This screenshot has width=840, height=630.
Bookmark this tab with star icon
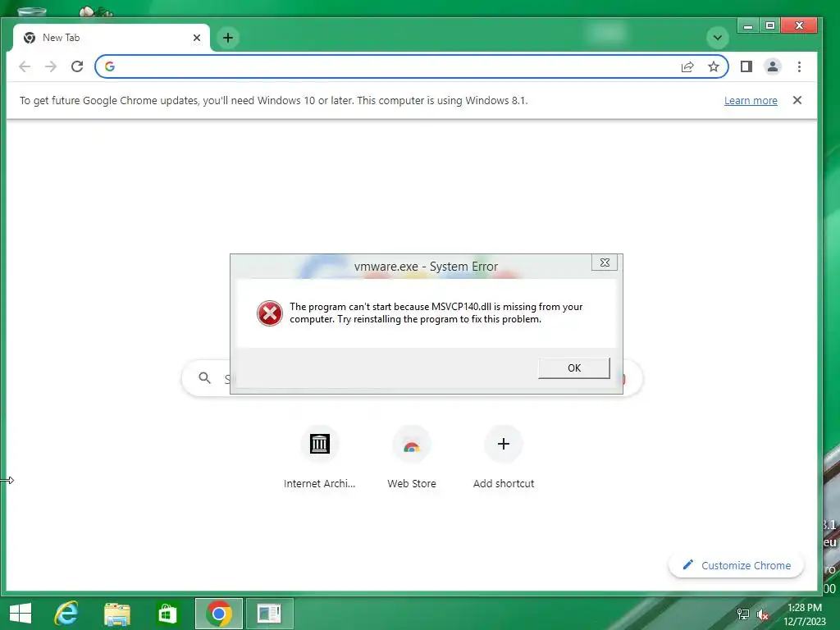tap(713, 66)
